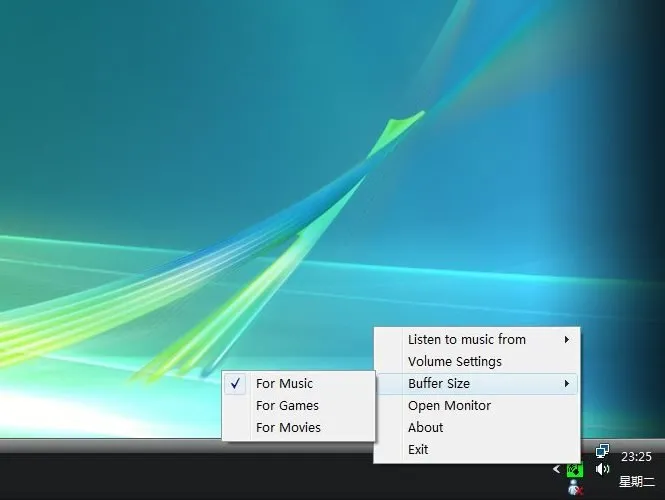Select Buffer Size in the tray menu
665x500 pixels.
[477, 383]
